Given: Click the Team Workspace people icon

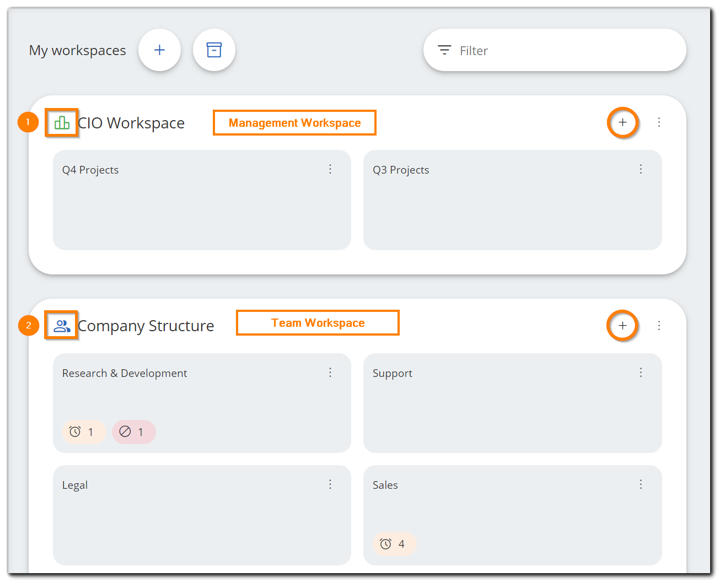Looking at the screenshot, I should [x=61, y=325].
